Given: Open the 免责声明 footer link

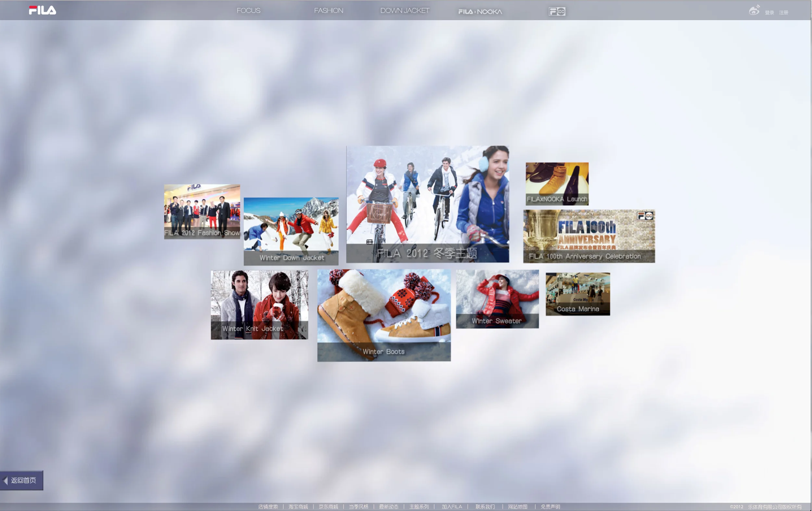Looking at the screenshot, I should point(550,507).
